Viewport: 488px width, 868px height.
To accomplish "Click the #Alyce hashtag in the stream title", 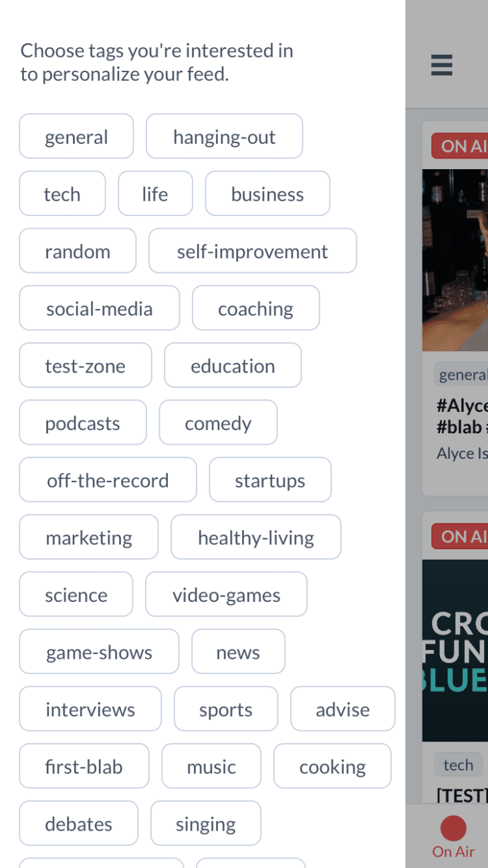I will tap(463, 405).
